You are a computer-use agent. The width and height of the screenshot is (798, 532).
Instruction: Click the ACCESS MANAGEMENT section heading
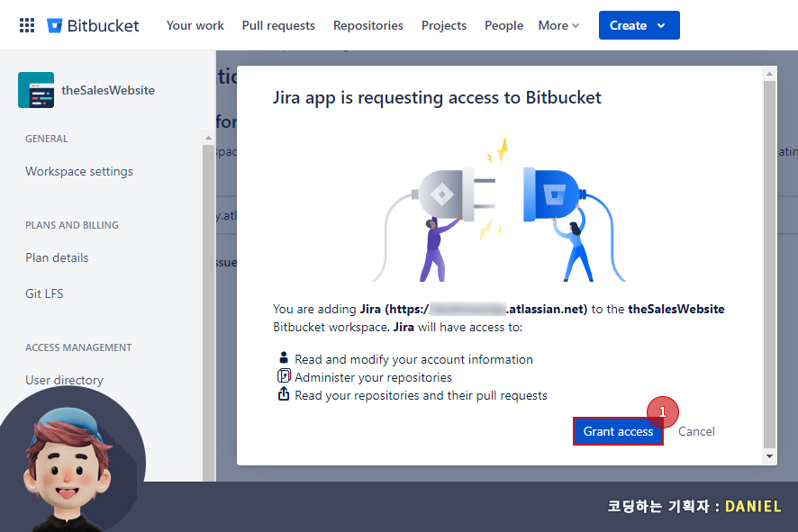[78, 347]
